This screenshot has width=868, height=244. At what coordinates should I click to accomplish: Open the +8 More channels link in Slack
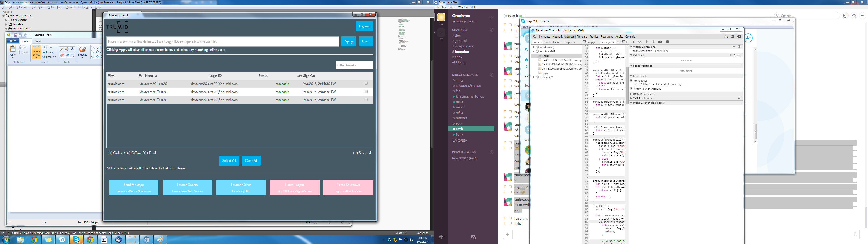459,63
